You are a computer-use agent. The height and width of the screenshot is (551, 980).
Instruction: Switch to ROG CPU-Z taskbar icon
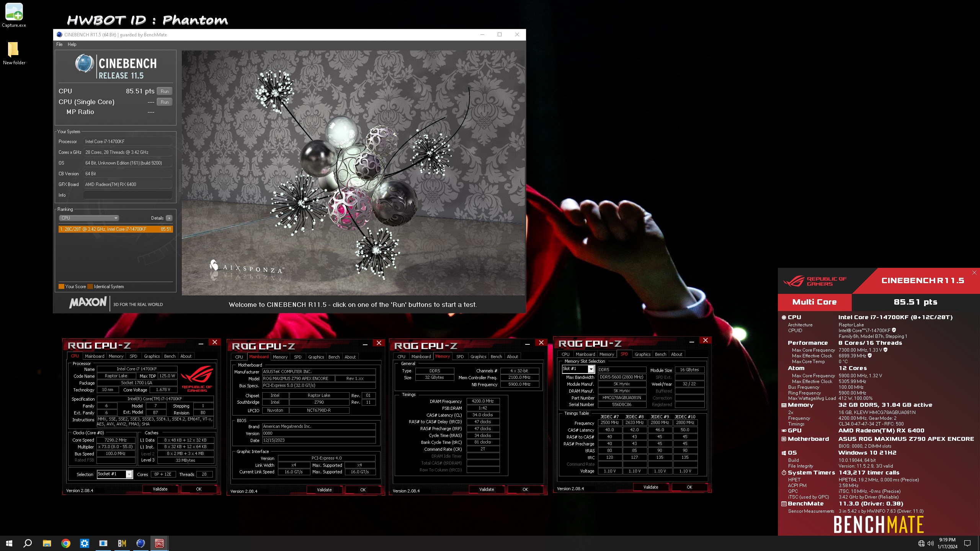(160, 543)
